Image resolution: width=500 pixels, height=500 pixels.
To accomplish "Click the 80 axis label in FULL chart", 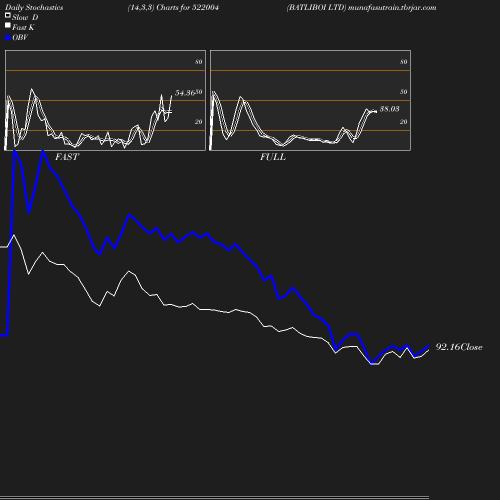I will point(404,62).
